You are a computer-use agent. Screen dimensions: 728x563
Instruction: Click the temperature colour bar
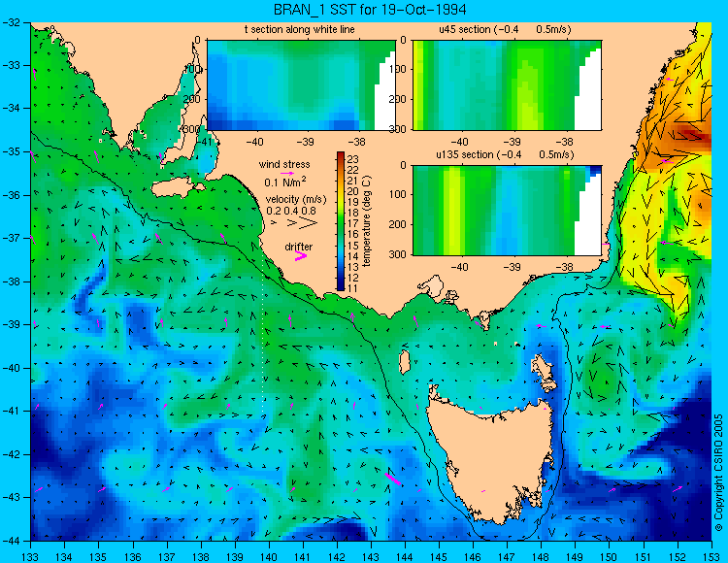coord(341,221)
